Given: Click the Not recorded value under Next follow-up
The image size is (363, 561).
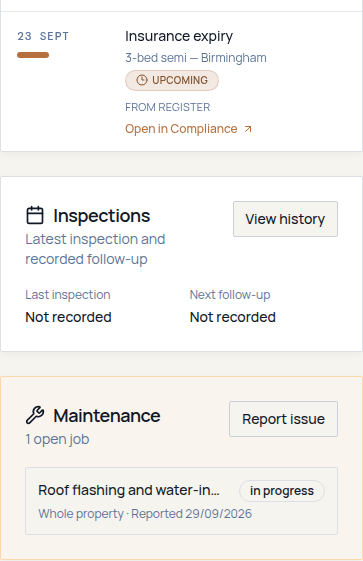Looking at the screenshot, I should 233,317.
